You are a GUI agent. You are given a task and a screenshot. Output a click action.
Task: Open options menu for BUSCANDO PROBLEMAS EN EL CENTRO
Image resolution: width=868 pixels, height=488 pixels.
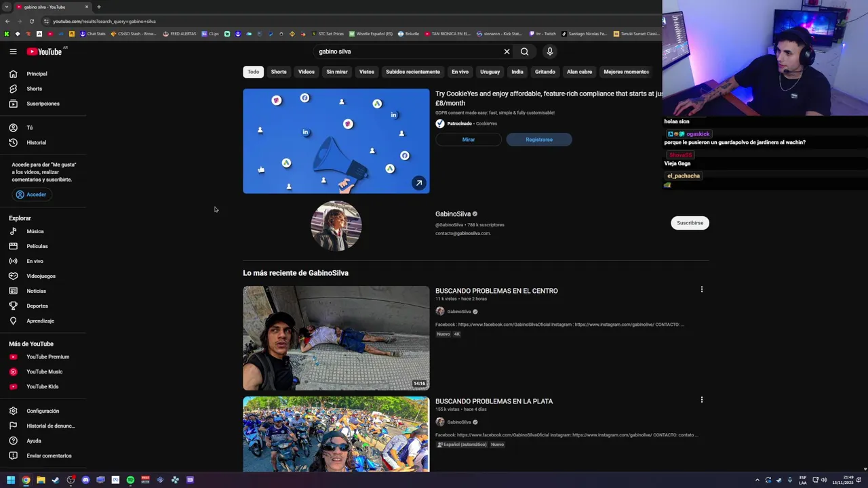[702, 289]
